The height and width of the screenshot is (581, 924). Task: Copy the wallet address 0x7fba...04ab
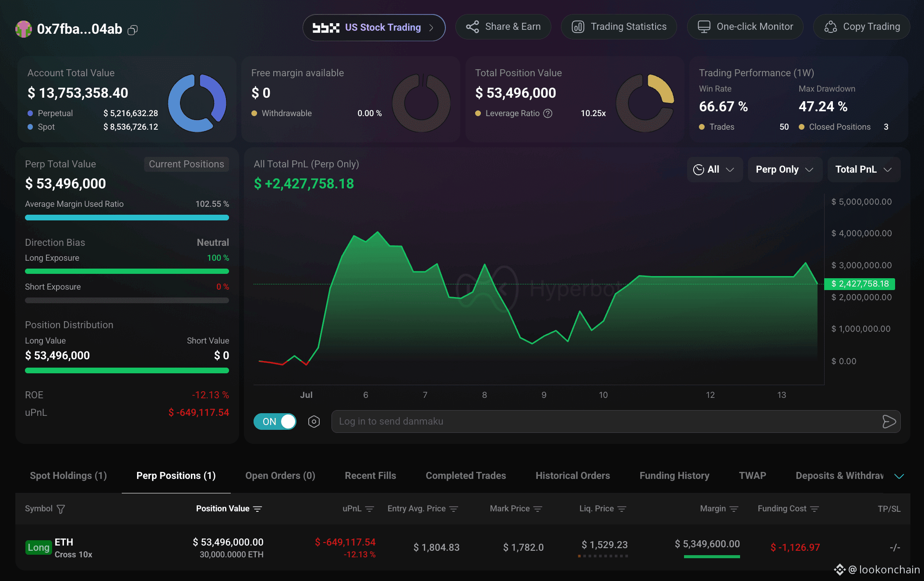(133, 30)
